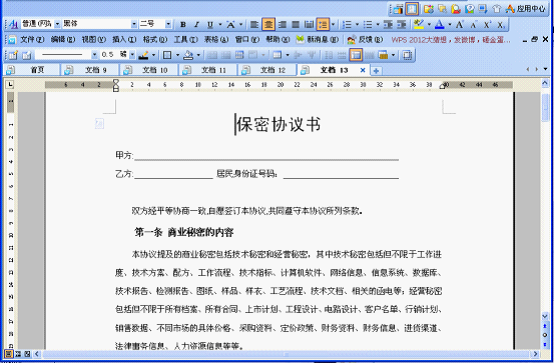Toggle the numbered list button
The height and width of the screenshot is (363, 554).
[347, 24]
